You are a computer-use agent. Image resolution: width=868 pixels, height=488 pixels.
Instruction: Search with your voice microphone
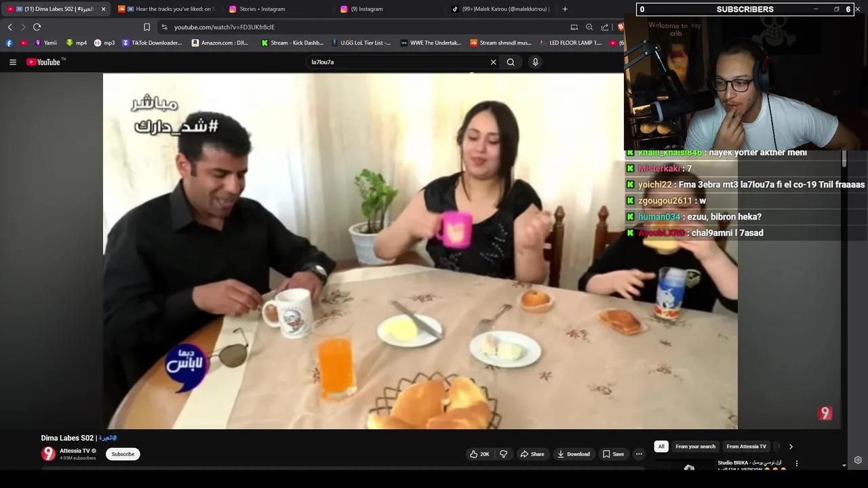pyautogui.click(x=535, y=62)
